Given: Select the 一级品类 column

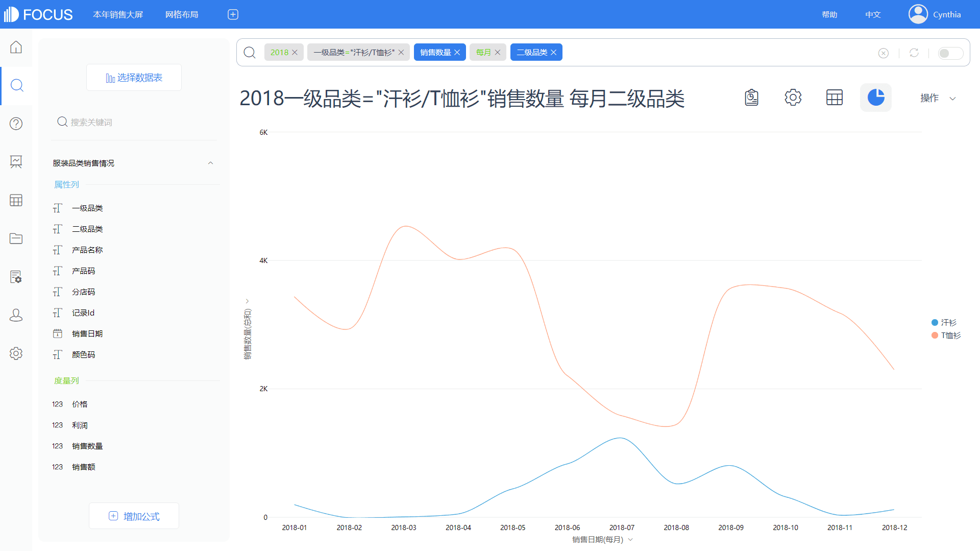Looking at the screenshot, I should [x=87, y=208].
